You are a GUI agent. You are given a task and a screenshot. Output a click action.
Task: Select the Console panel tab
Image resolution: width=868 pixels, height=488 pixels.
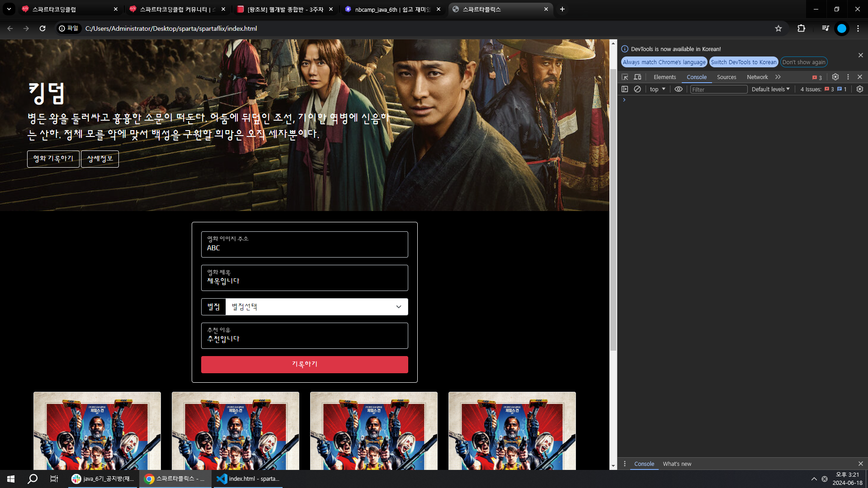[x=697, y=77]
